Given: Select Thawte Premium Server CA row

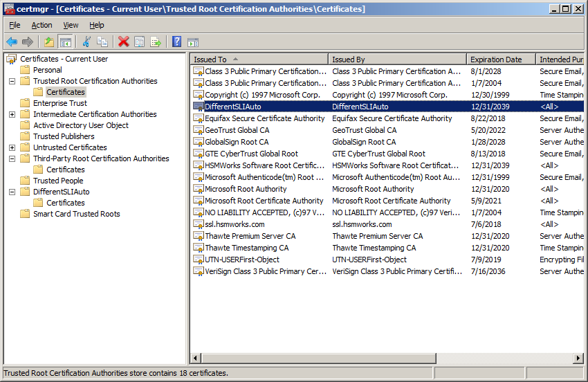Looking at the screenshot, I should (388, 236).
